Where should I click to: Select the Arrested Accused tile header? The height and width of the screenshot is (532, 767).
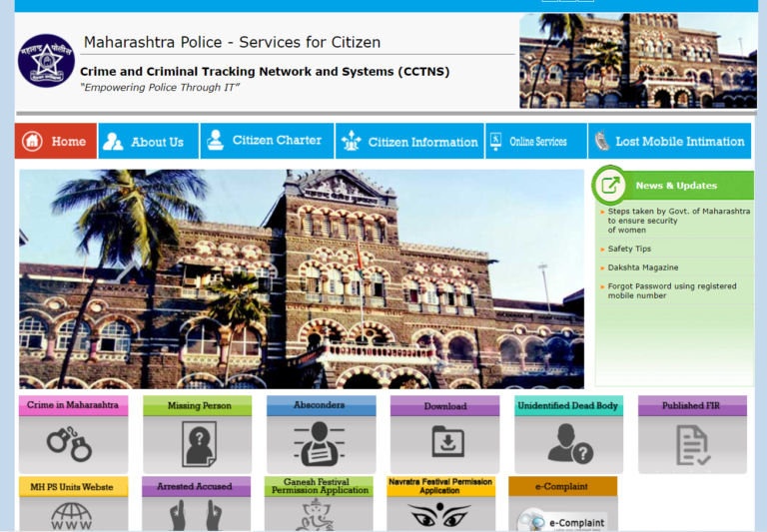196,486
